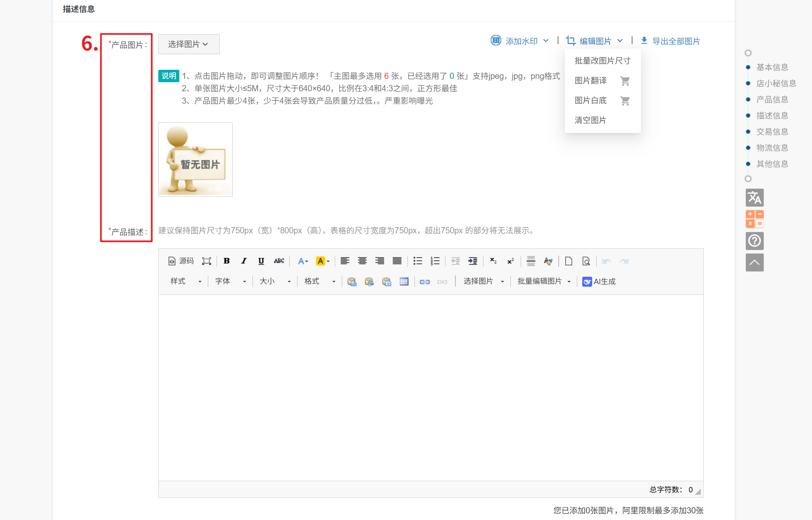Insert a table in the description editor
812x520 pixels.
pyautogui.click(x=404, y=282)
